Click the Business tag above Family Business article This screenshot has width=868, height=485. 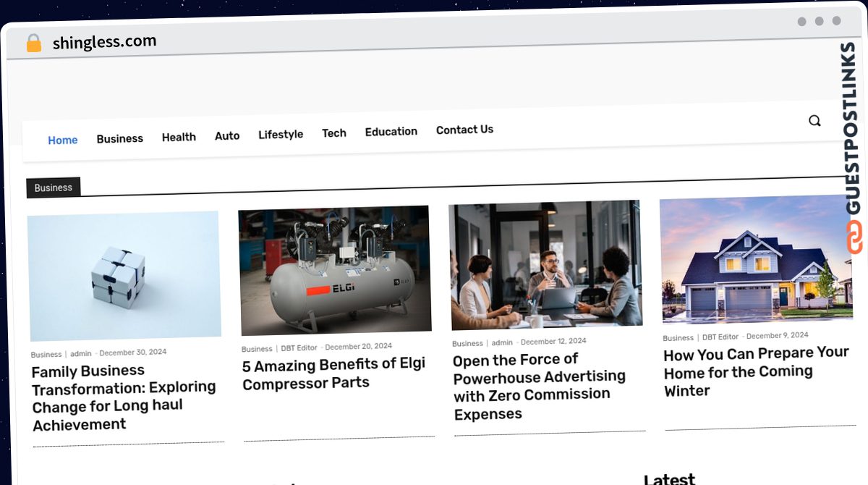[x=46, y=355]
